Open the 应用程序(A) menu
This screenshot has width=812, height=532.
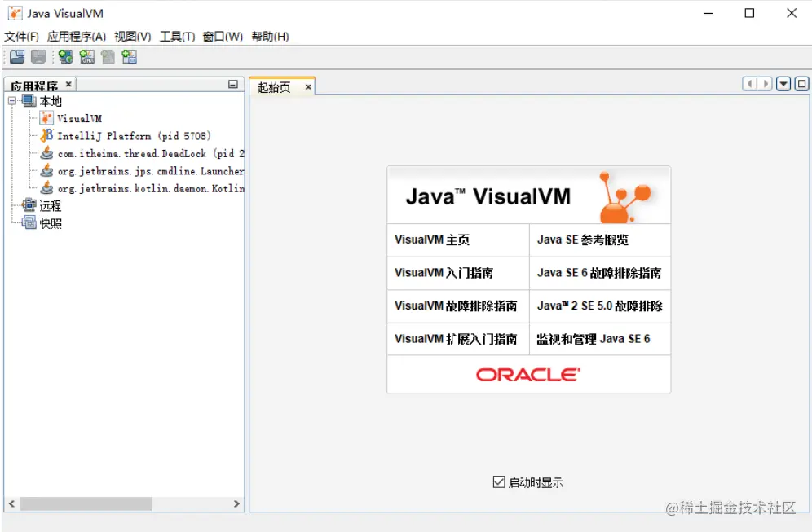[77, 37]
